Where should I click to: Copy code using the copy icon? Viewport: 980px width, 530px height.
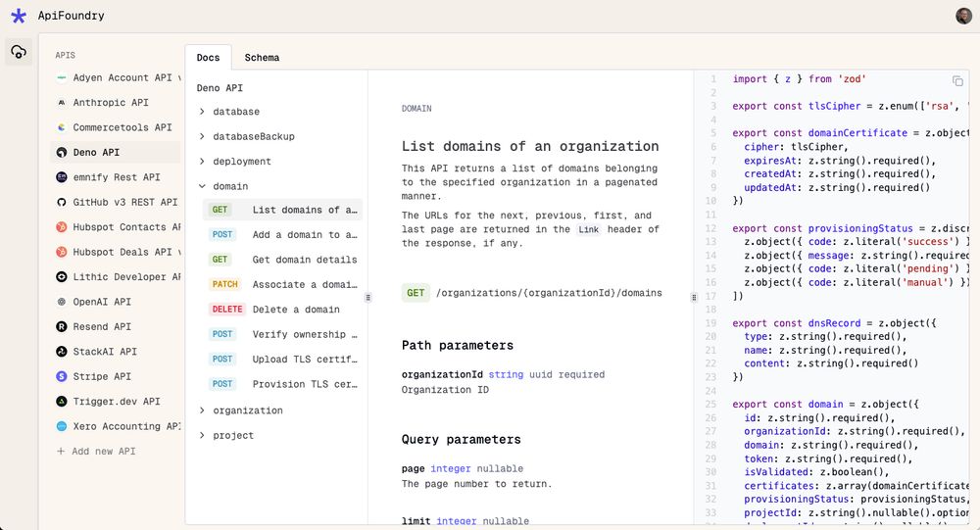[957, 80]
